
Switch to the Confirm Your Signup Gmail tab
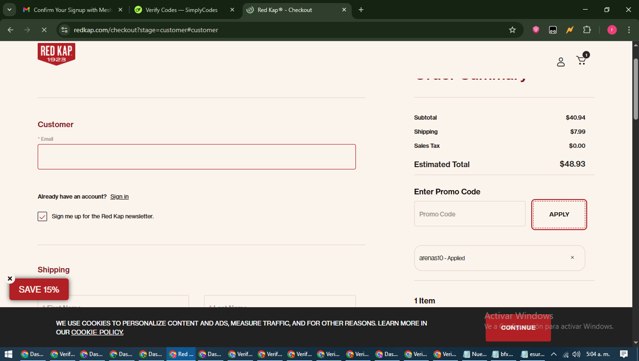(x=73, y=10)
